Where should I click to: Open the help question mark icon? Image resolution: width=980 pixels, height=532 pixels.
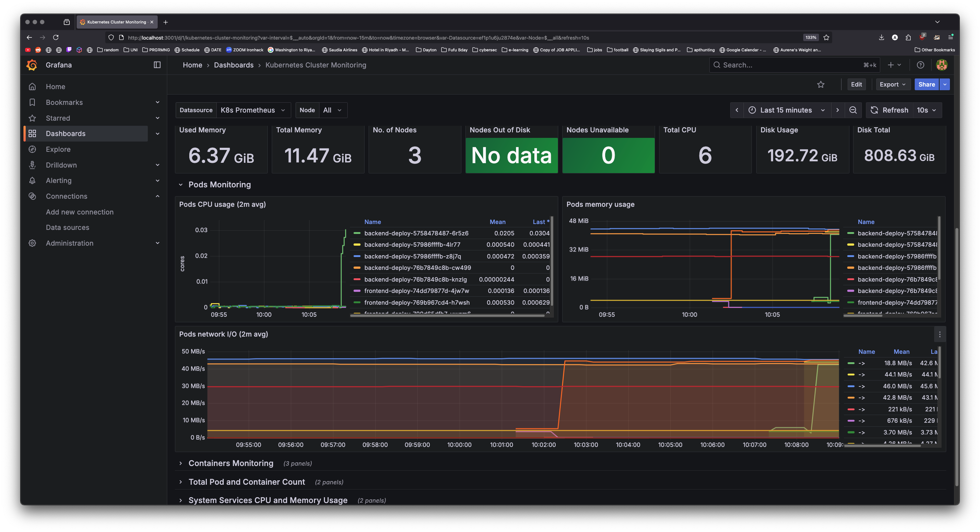920,65
